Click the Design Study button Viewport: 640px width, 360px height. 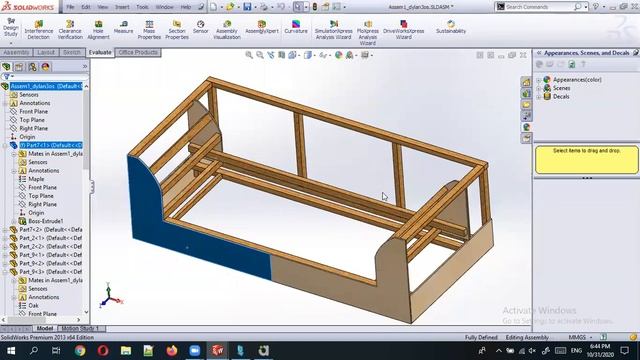click(11, 28)
